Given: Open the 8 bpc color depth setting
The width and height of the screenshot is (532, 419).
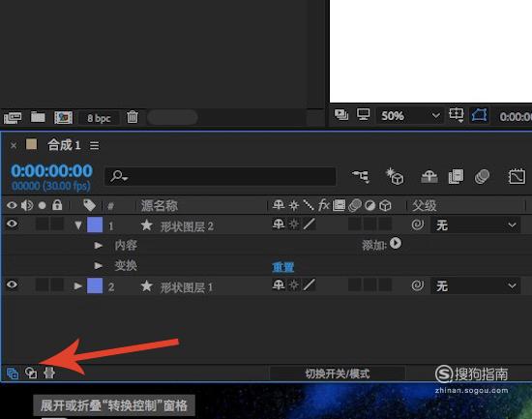Looking at the screenshot, I should pos(99,118).
